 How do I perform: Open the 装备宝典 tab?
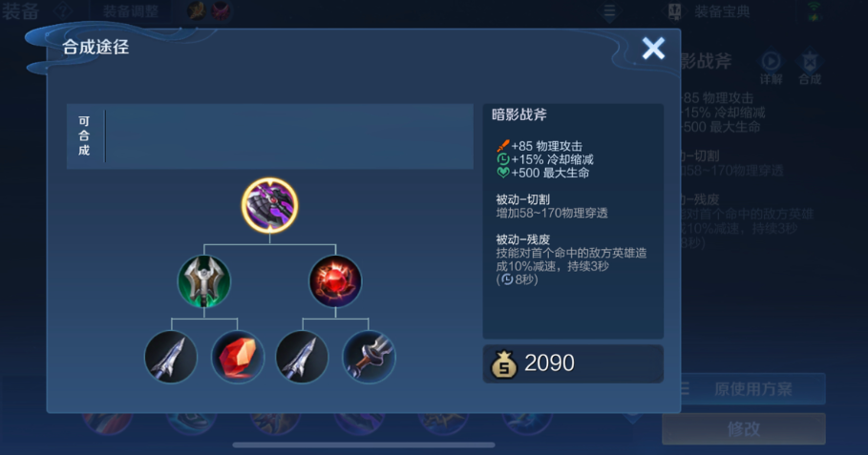pos(709,11)
